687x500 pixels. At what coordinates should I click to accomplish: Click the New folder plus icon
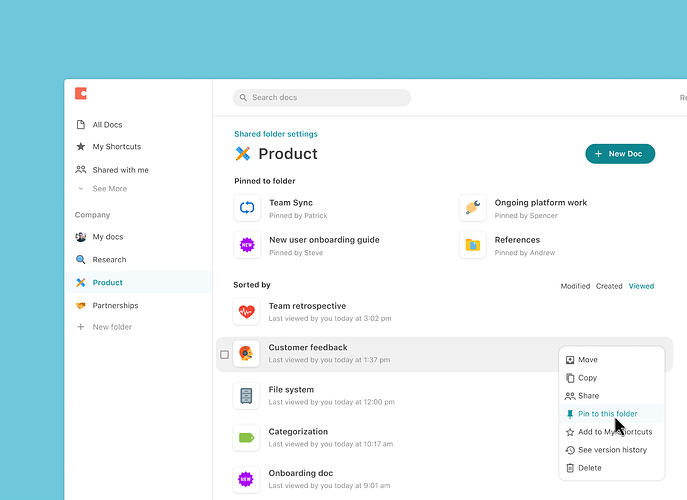click(81, 327)
